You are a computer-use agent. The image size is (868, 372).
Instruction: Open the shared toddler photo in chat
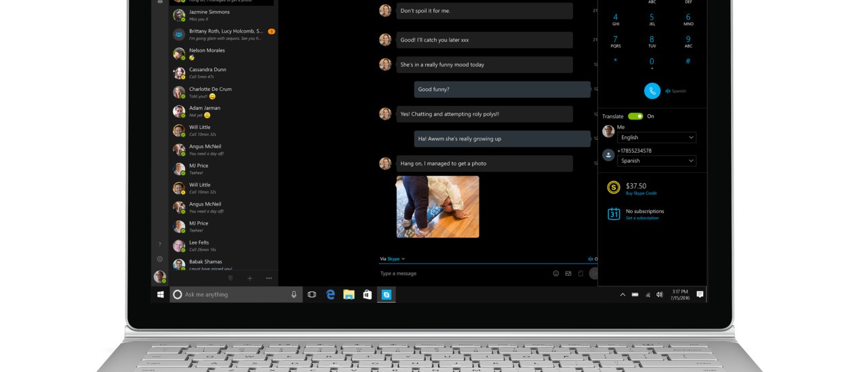438,207
